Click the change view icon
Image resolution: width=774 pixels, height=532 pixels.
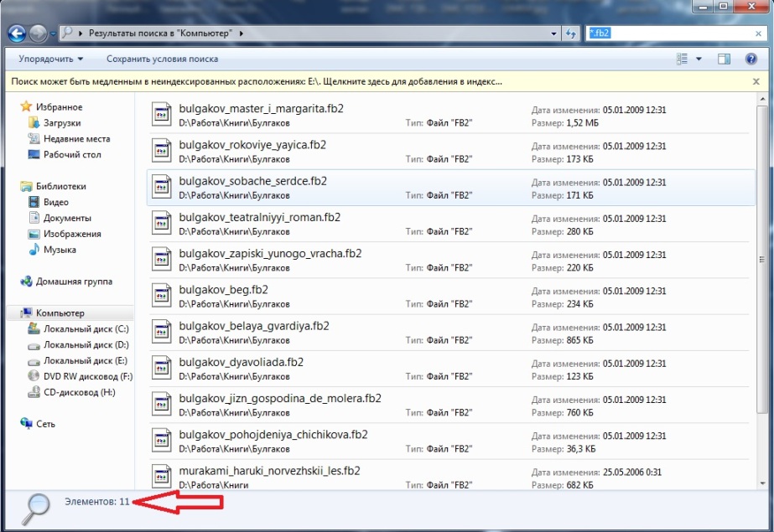pos(682,59)
